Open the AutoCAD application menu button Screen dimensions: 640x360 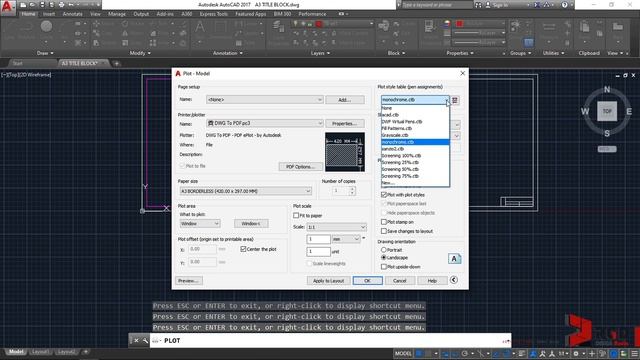click(x=7, y=7)
